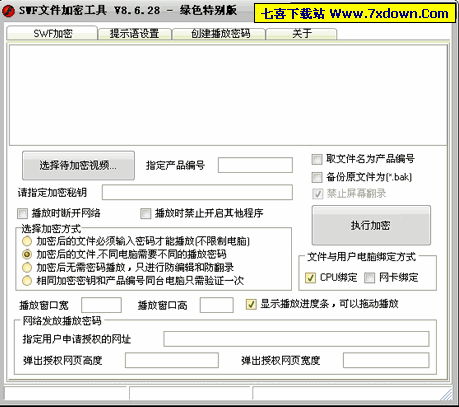Click the 指定产品编号 input field
The height and width of the screenshot is (407, 459).
click(x=255, y=165)
